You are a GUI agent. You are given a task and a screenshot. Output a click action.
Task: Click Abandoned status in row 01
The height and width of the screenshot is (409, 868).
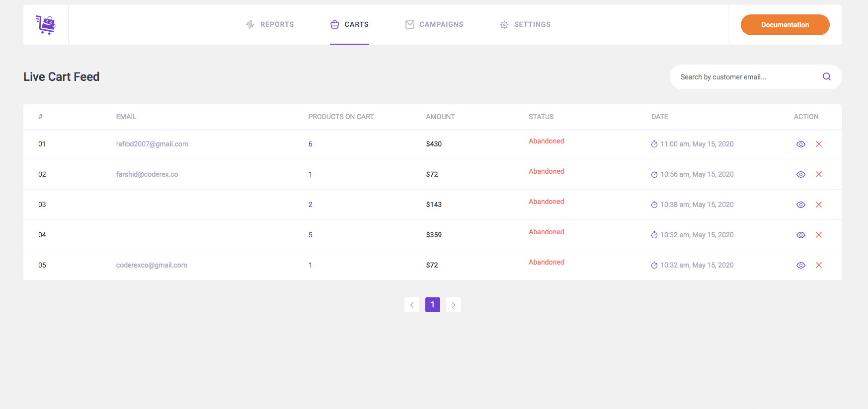(x=547, y=141)
